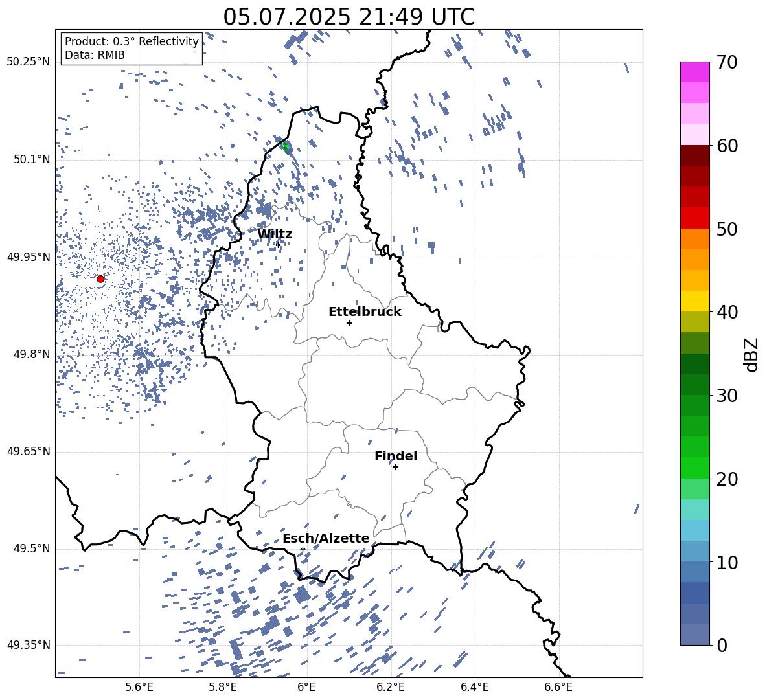Click the 60 dBZ colorbar label

point(727,146)
